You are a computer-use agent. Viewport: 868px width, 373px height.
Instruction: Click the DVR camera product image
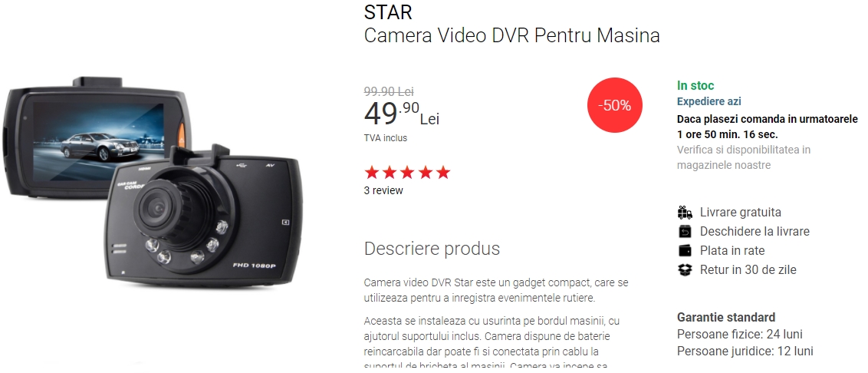click(151, 182)
